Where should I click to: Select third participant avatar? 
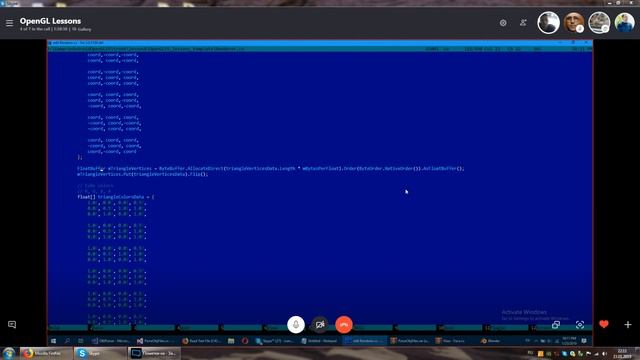coord(599,22)
